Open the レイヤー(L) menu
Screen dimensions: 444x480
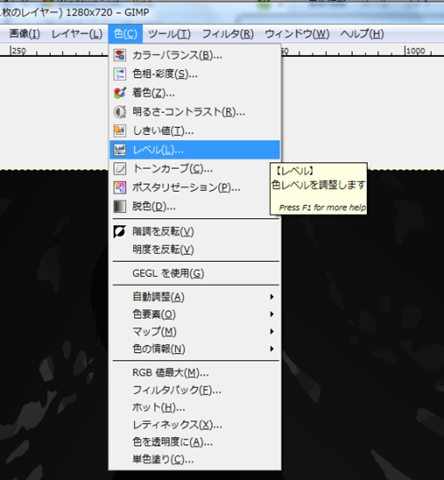pos(77,34)
